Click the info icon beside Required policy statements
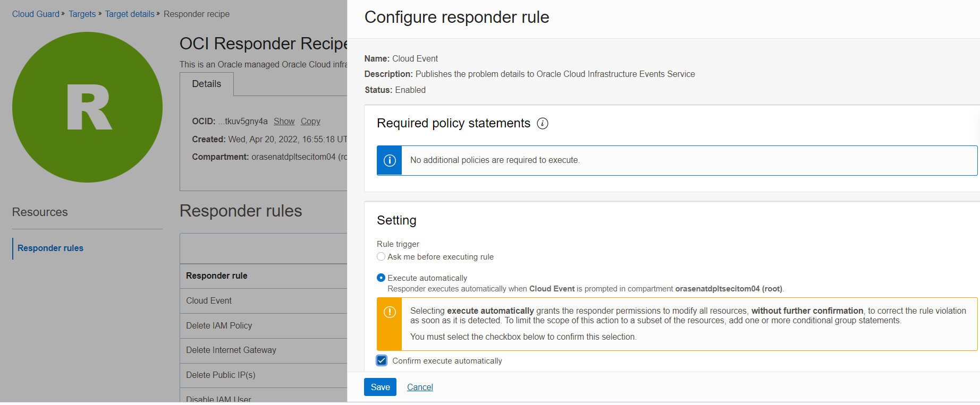The height and width of the screenshot is (405, 980). click(x=542, y=124)
